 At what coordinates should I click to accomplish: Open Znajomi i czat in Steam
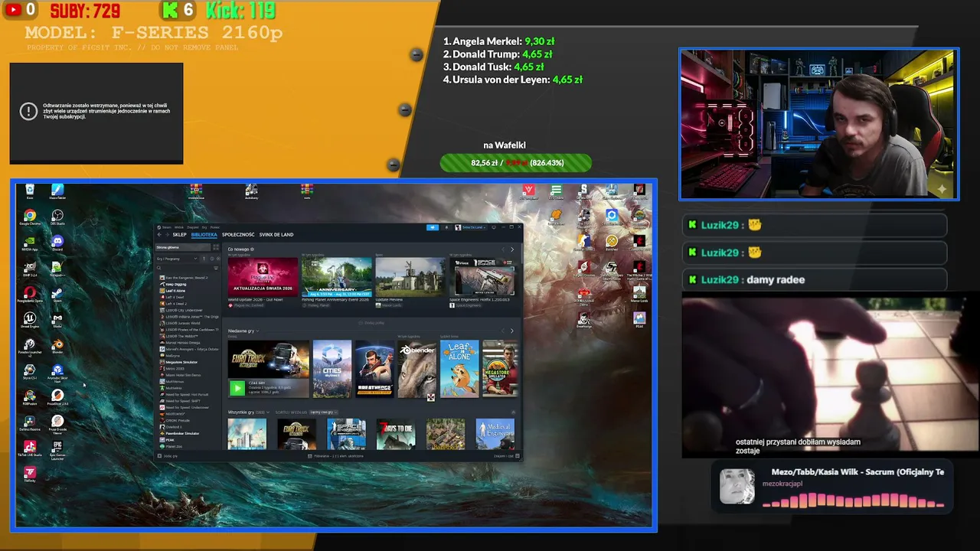pyautogui.click(x=505, y=456)
